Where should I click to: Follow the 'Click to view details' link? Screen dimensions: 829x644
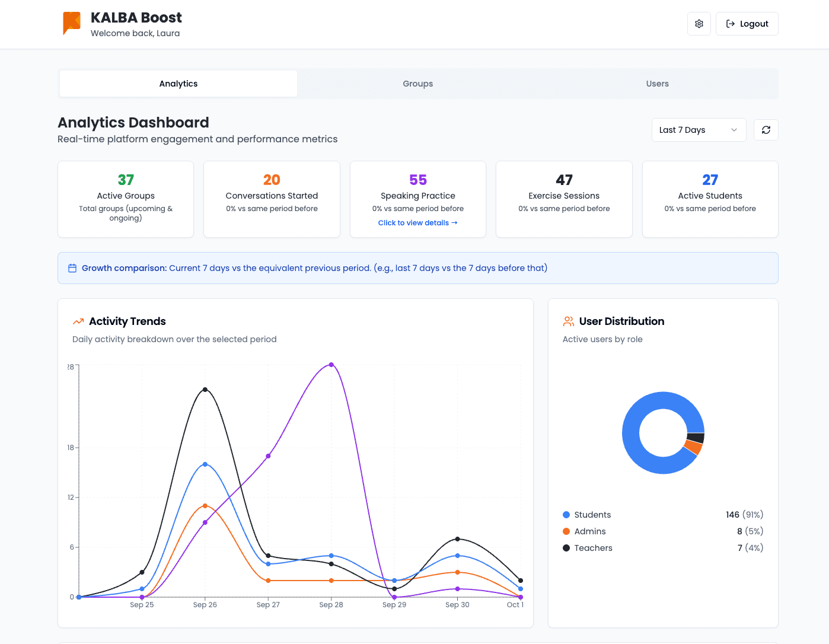tap(417, 223)
